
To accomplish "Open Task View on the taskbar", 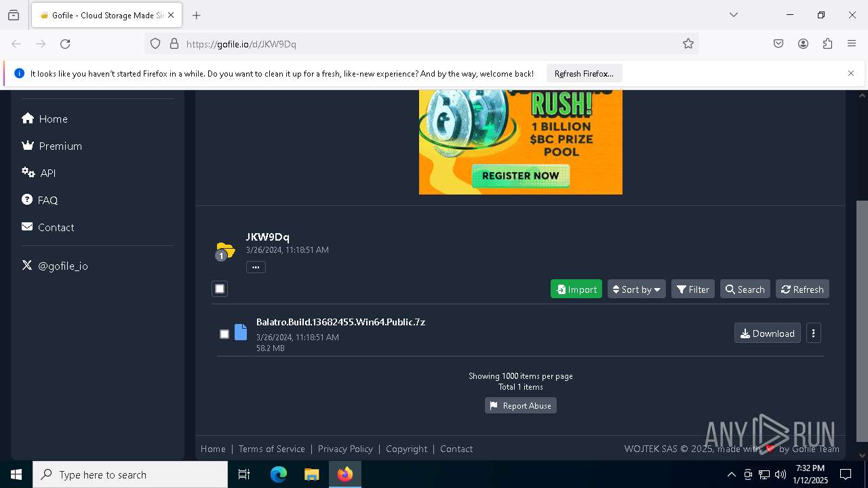I will coord(245,474).
